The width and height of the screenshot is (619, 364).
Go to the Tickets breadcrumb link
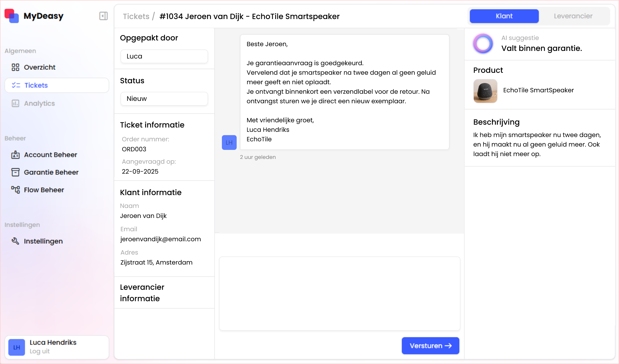click(136, 16)
